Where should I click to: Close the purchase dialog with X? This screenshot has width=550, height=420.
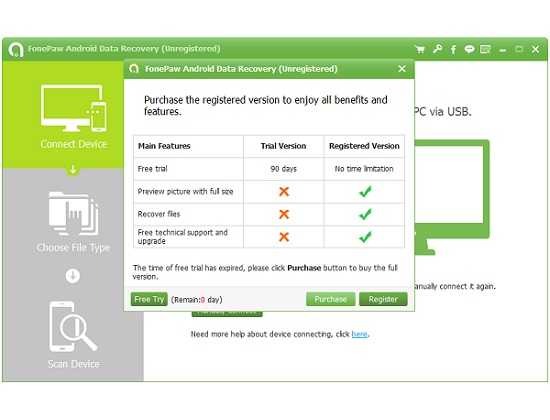tap(402, 68)
